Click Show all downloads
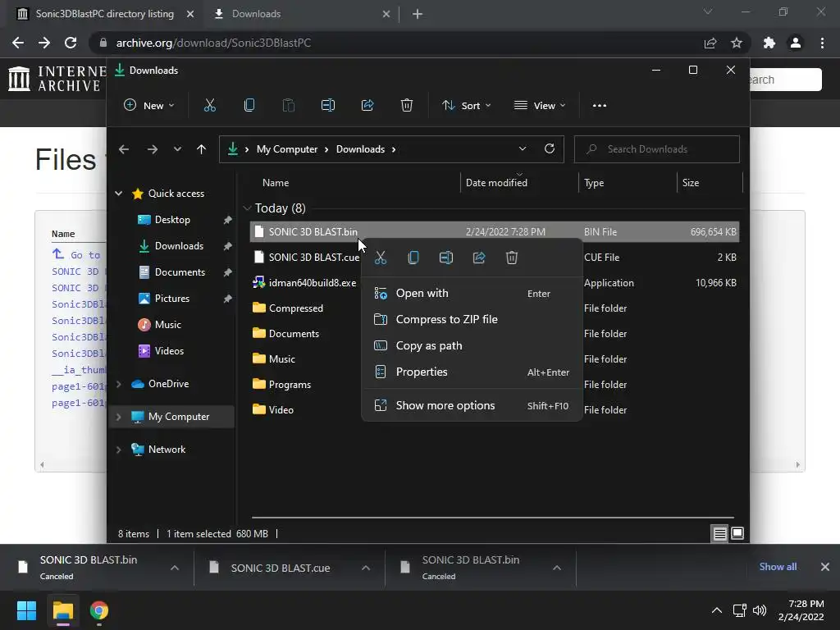The height and width of the screenshot is (630, 840). click(778, 567)
